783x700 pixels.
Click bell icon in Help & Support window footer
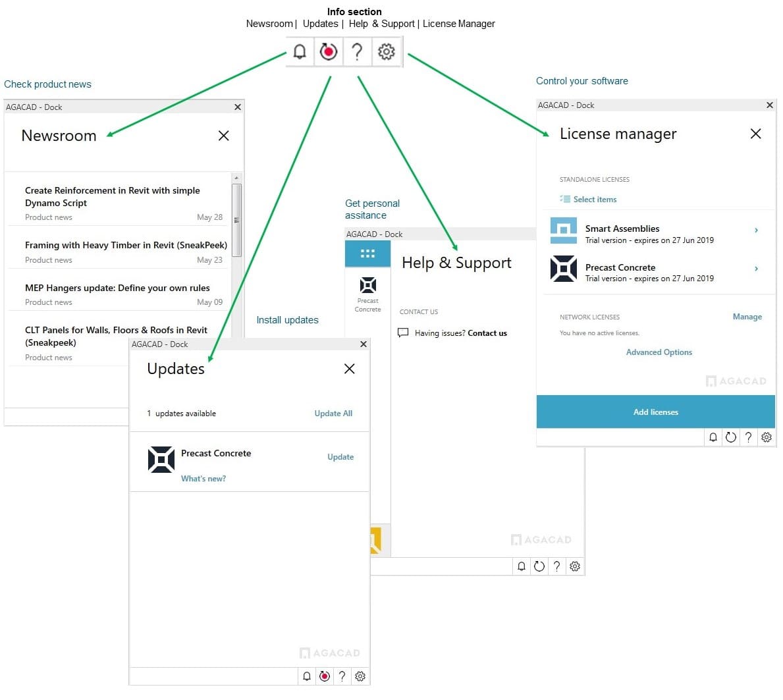point(522,566)
